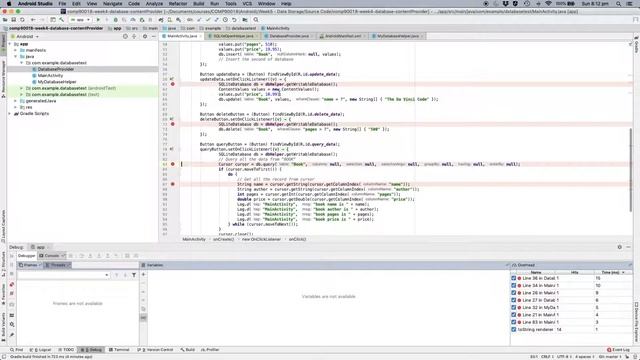The height and width of the screenshot is (360, 640).
Task: Run the app with green play button
Action: pos(98,20)
